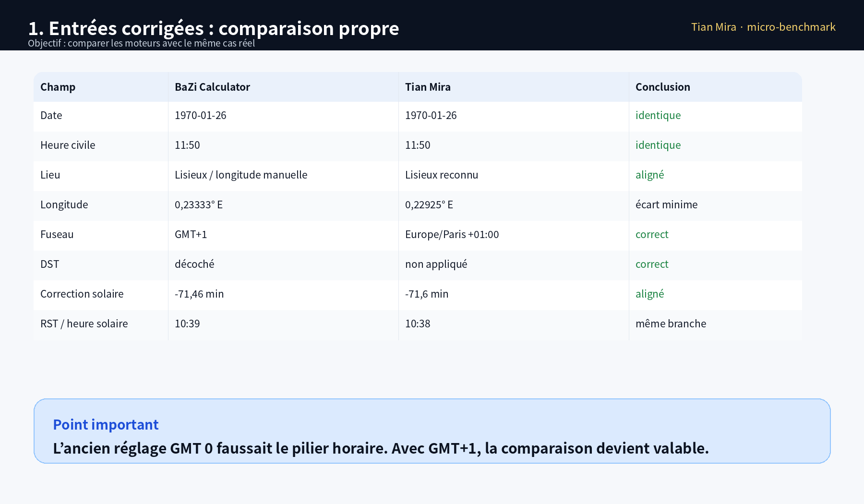Screen dimensions: 864x504
Task: Click the 'Europe/Paris +01:00' cell
Action: [452, 234]
